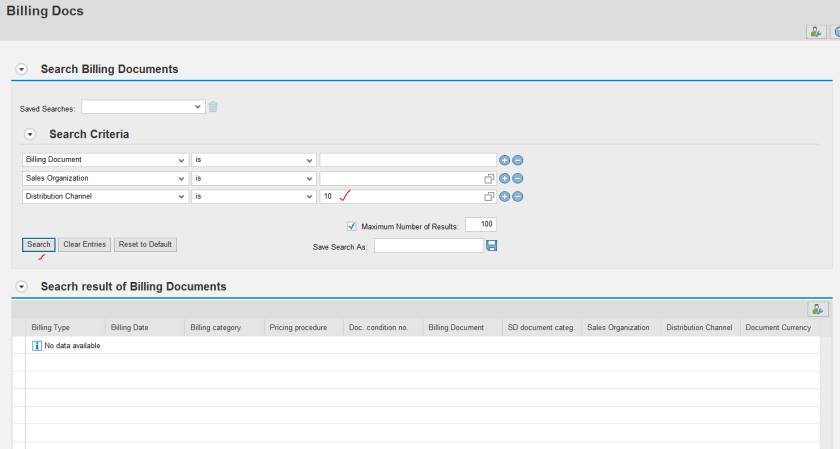Toggle the Maximum Number of Results checkbox
This screenshot has width=840, height=449.
pos(351,226)
